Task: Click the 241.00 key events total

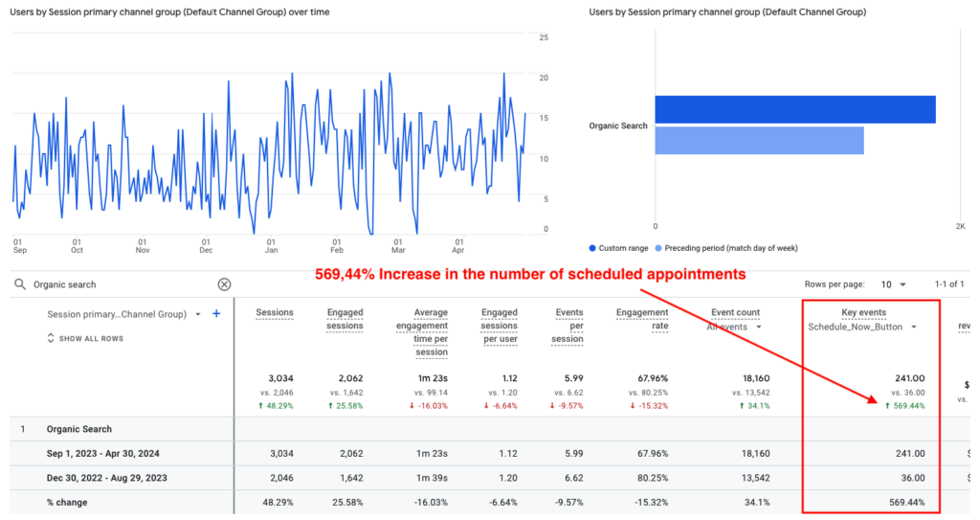Action: [x=909, y=378]
